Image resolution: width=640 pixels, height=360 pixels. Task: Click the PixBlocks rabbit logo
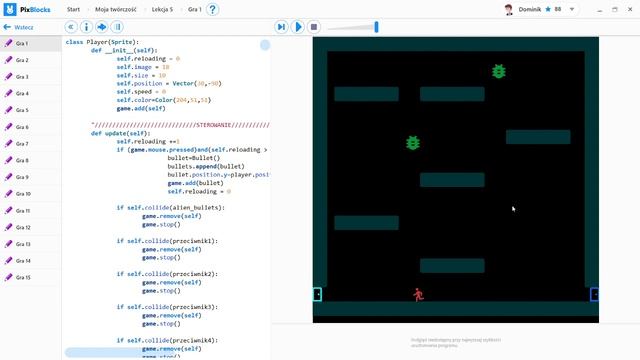10,9
